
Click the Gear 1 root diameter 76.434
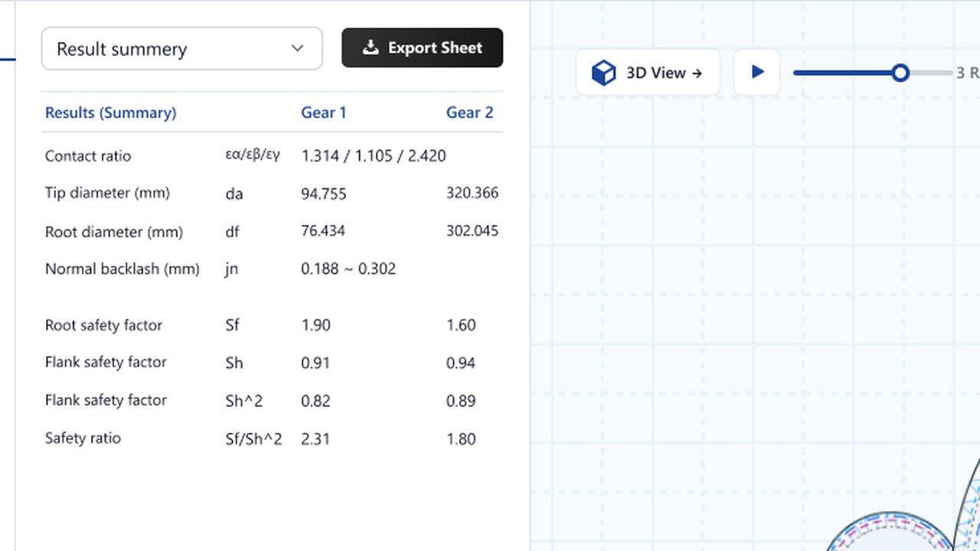[x=323, y=231]
